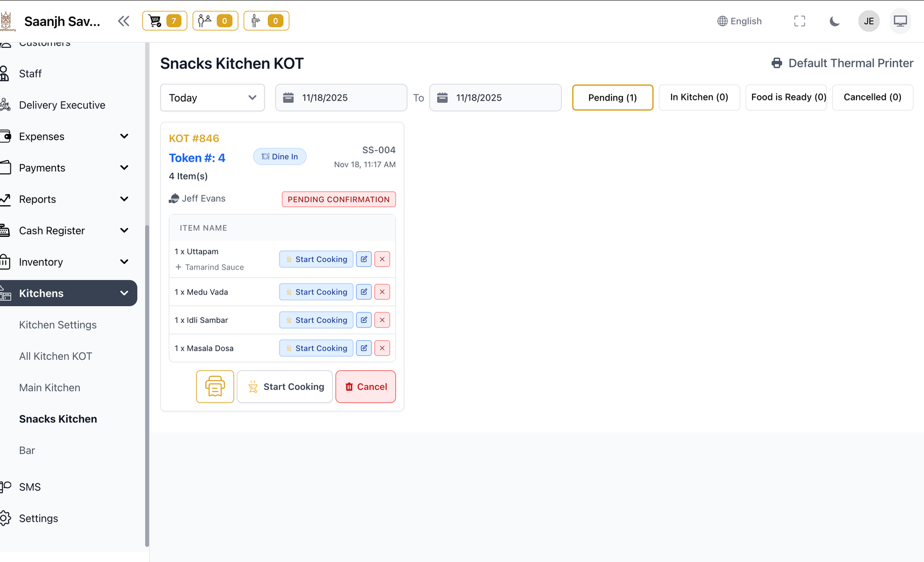The width and height of the screenshot is (924, 562).
Task: Switch to dark mode with moon icon
Action: tap(834, 21)
